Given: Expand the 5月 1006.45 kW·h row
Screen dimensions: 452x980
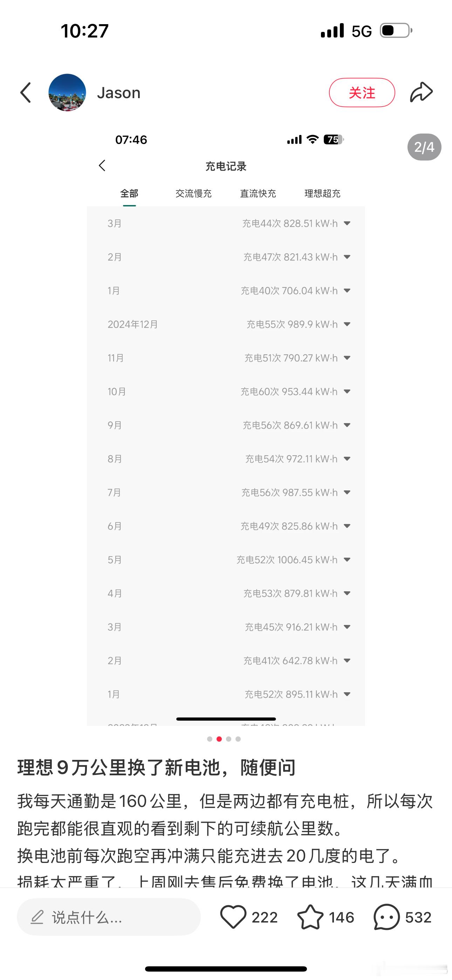Looking at the screenshot, I should click(226, 560).
